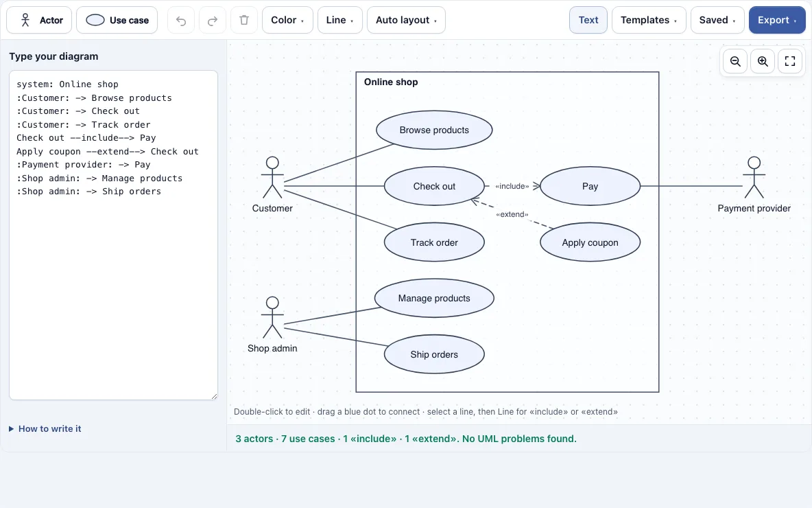Click the ':Payment provider: -> Pay' line
This screenshot has height=508, width=812.
[84, 164]
